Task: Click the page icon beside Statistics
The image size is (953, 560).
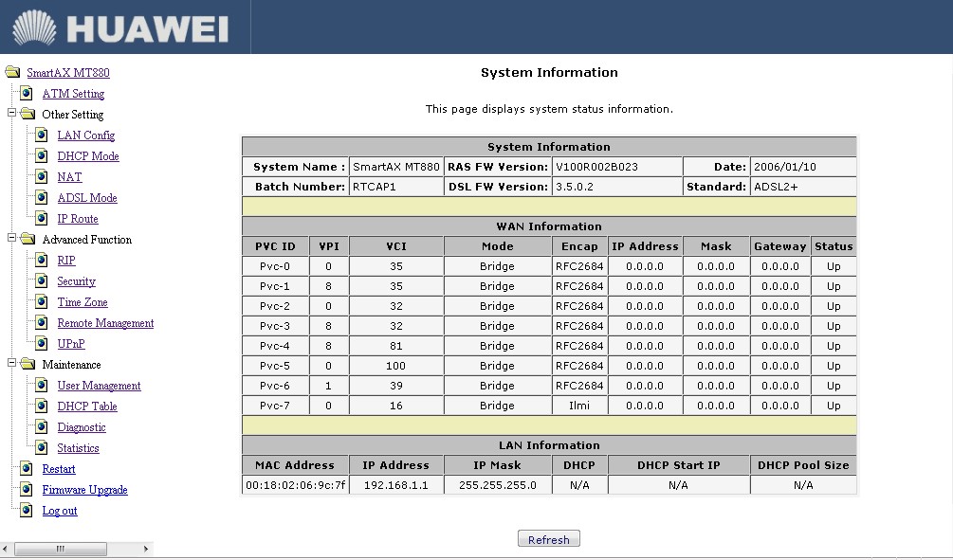Action: (x=42, y=447)
